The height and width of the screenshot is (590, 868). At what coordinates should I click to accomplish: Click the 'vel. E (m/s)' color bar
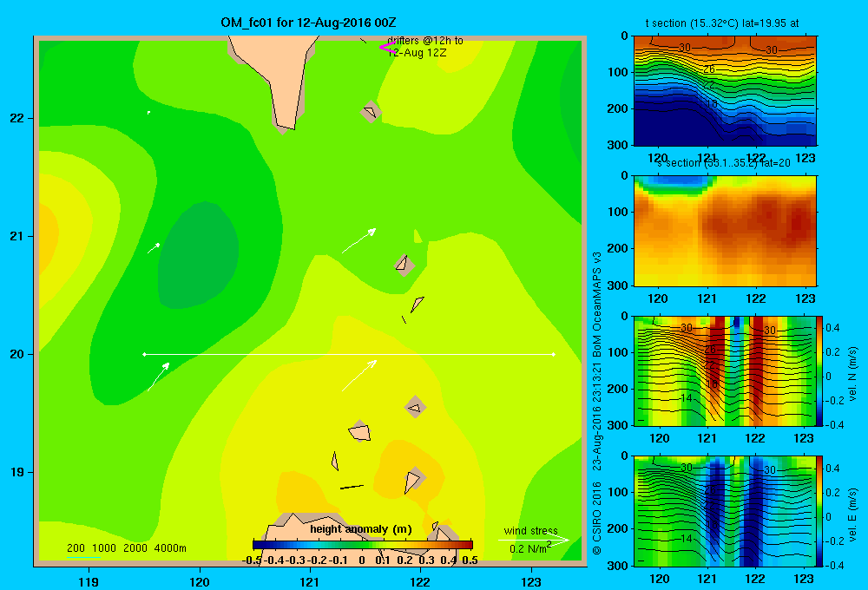tap(819, 511)
